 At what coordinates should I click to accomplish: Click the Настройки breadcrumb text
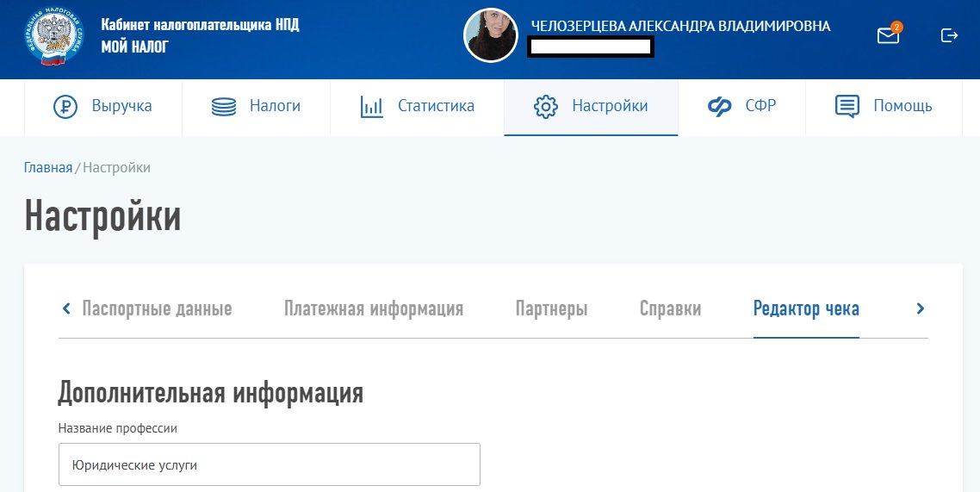(117, 167)
